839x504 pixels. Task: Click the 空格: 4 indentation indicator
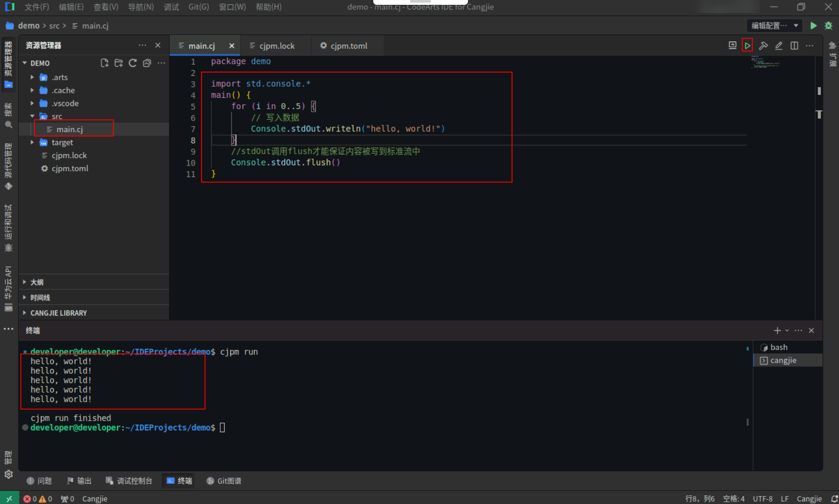click(x=734, y=499)
